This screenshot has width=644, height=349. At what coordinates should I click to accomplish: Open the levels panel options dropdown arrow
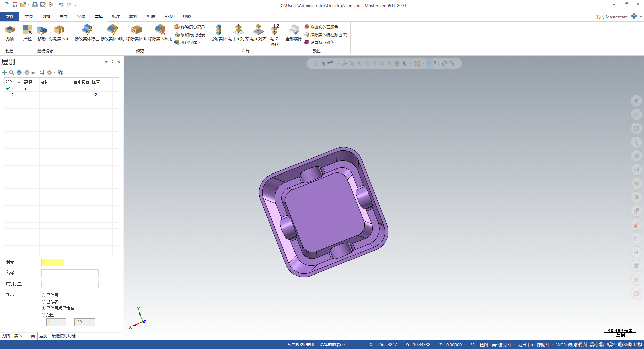point(106,62)
